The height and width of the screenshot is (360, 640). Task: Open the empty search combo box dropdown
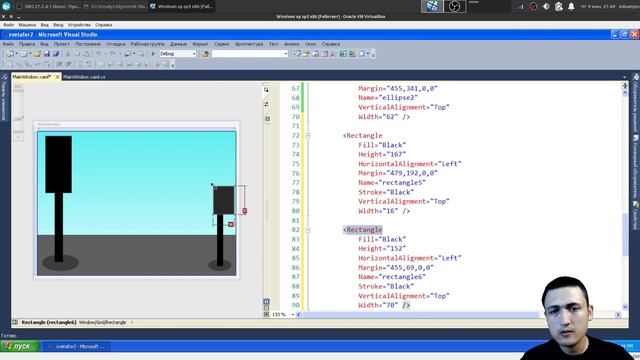click(x=286, y=53)
